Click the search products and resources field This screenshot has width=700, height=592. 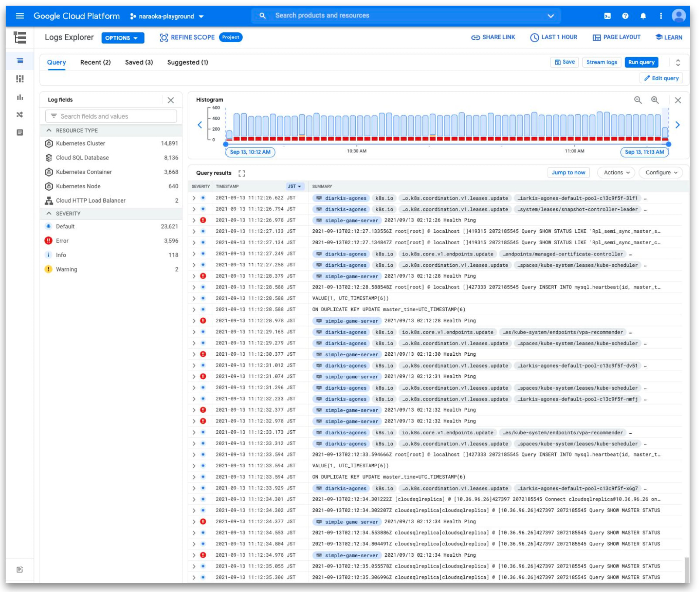point(405,16)
